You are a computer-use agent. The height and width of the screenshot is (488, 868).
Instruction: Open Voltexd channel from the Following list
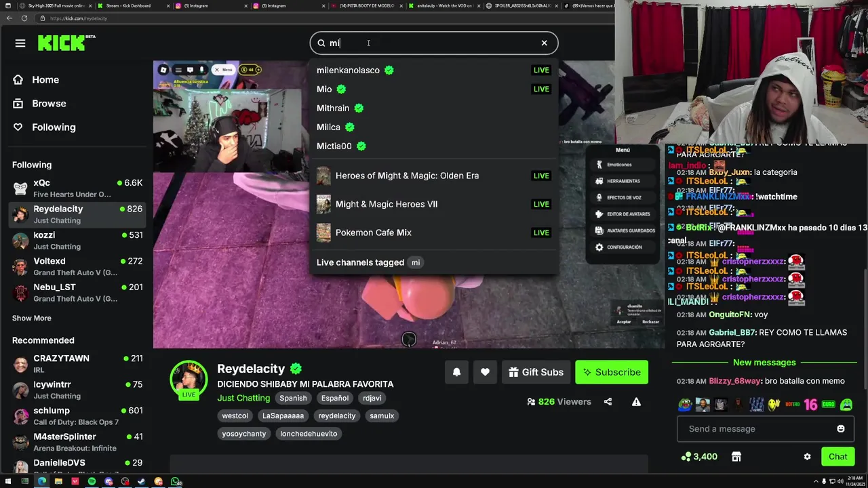pos(77,266)
